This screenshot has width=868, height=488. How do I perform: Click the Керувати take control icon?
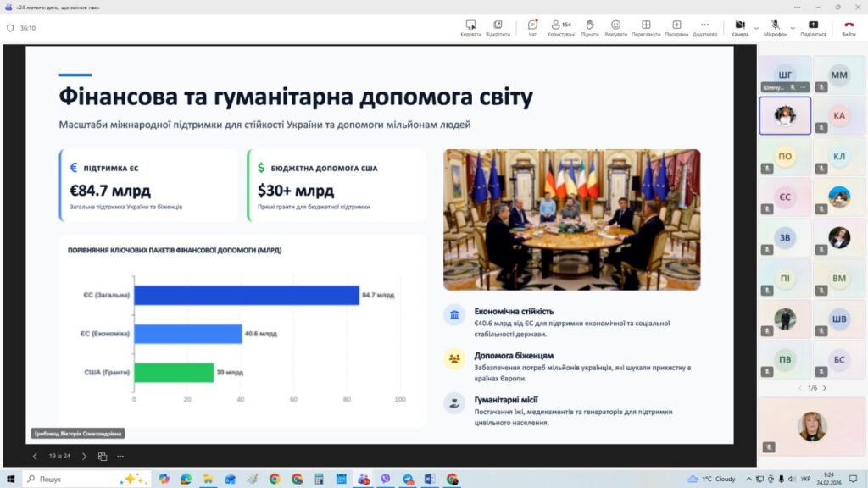(x=470, y=27)
